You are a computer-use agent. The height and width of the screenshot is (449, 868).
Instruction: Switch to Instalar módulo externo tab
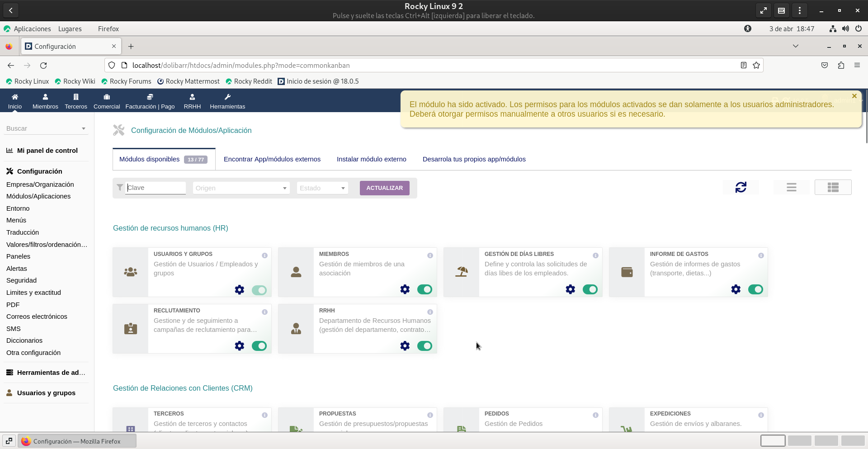tap(371, 159)
